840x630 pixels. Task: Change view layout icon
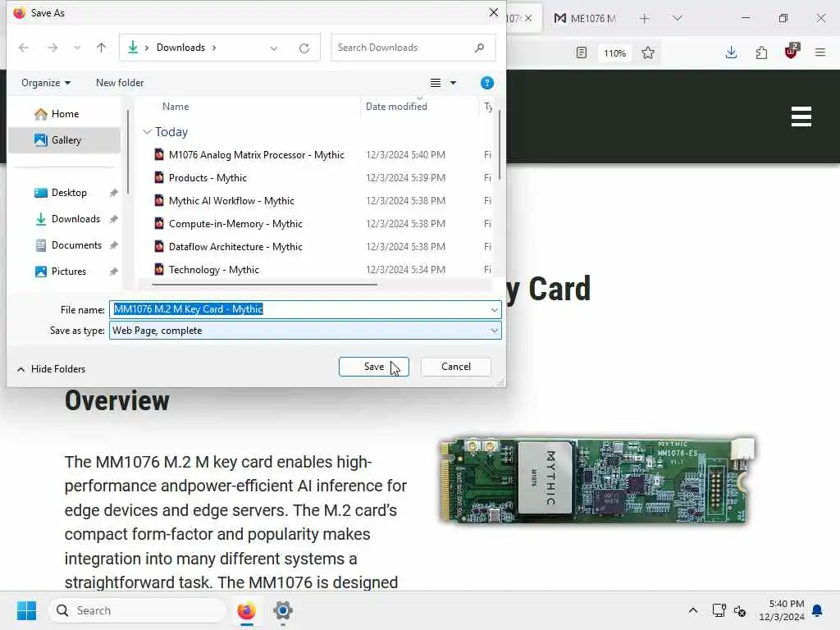pos(436,83)
